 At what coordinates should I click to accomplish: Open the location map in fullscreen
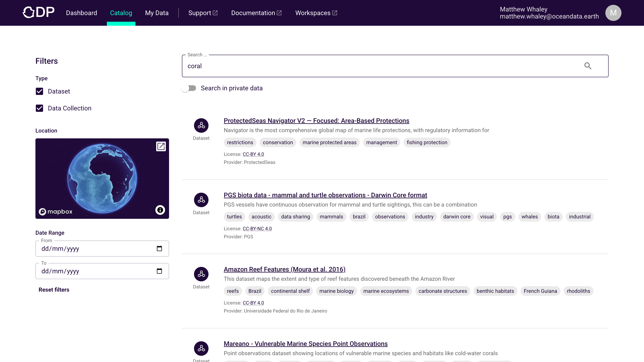pyautogui.click(x=161, y=147)
